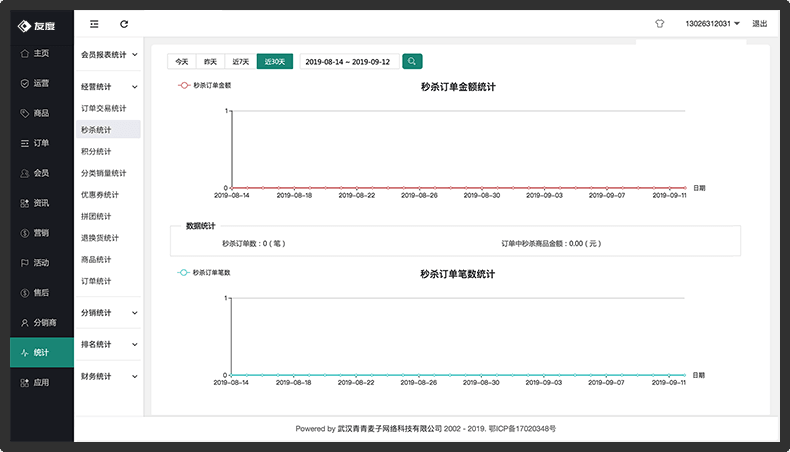Select 统计 statistics in sidebar
The width and height of the screenshot is (790, 452).
point(41,353)
